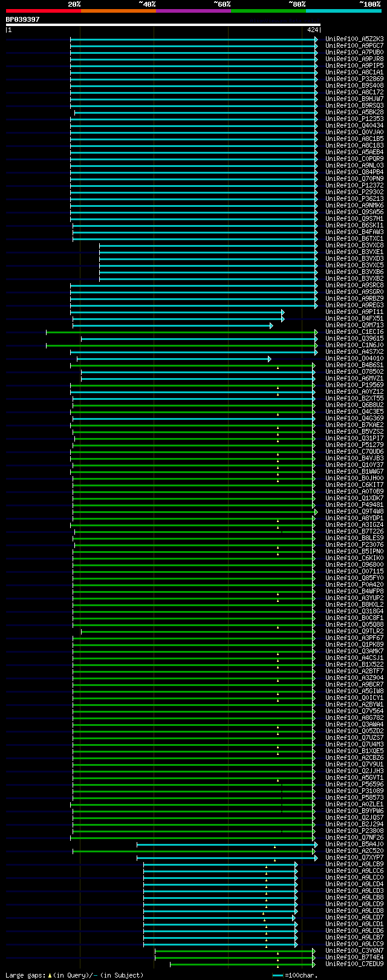Select label UniRef100_B3VXD3

pos(354,259)
